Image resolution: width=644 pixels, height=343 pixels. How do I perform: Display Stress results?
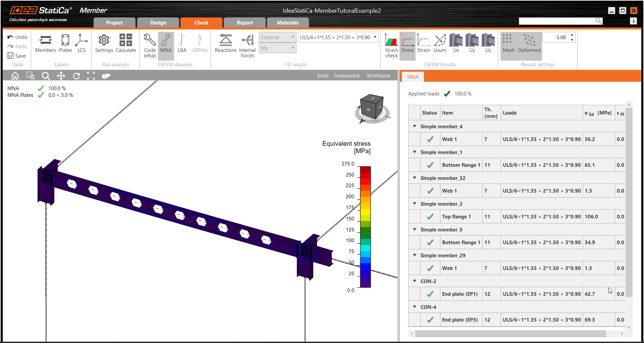tap(408, 46)
